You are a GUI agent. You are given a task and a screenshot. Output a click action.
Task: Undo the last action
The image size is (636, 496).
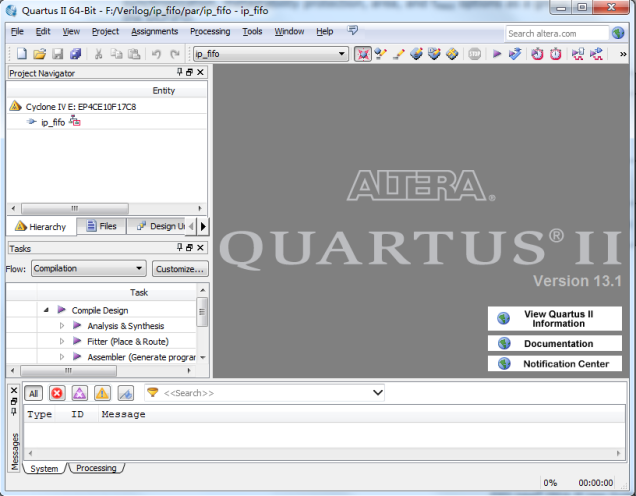(x=156, y=54)
